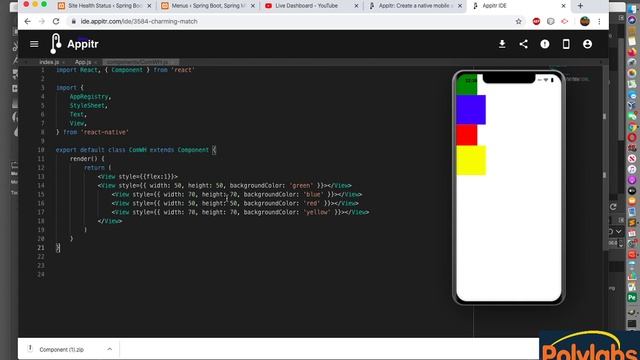The height and width of the screenshot is (360, 640).
Task: Bookmark this page with the star icon
Action: point(518,21)
